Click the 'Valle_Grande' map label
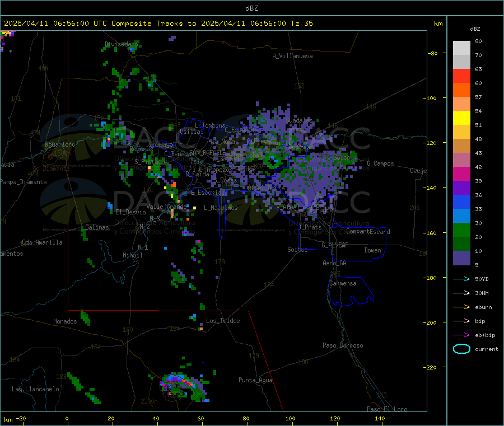The width and height of the screenshot is (504, 426). click(x=166, y=206)
